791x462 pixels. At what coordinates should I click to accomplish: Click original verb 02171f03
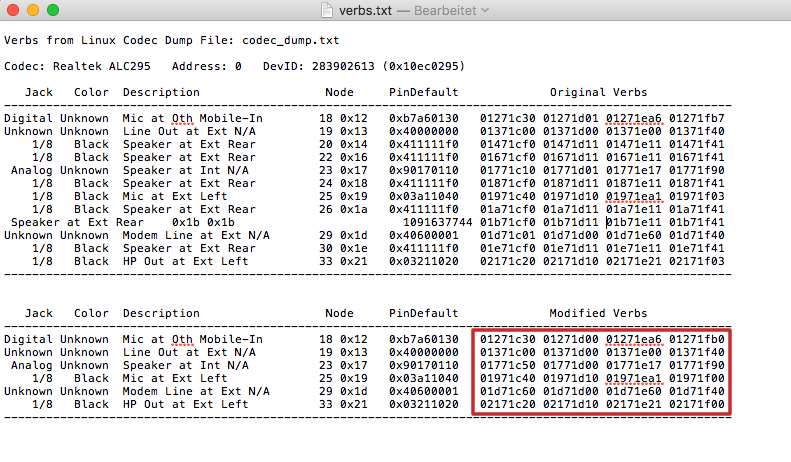[x=697, y=261]
